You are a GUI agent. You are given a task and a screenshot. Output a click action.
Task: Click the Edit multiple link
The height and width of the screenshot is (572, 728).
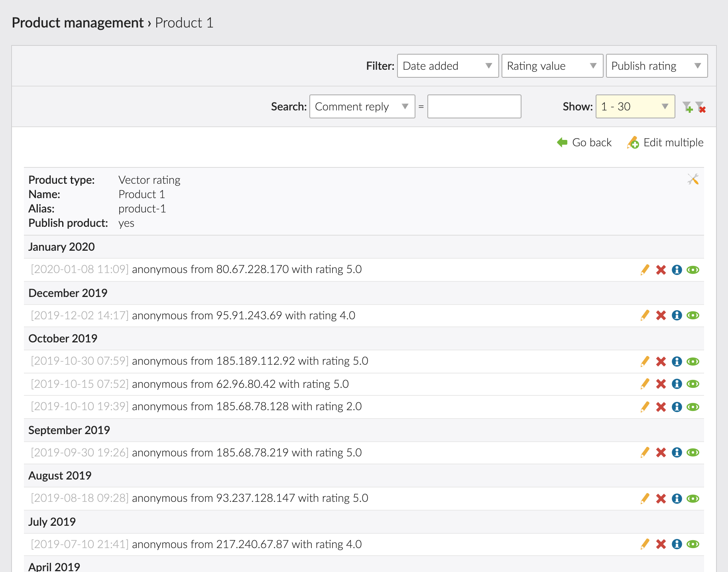pos(665,143)
